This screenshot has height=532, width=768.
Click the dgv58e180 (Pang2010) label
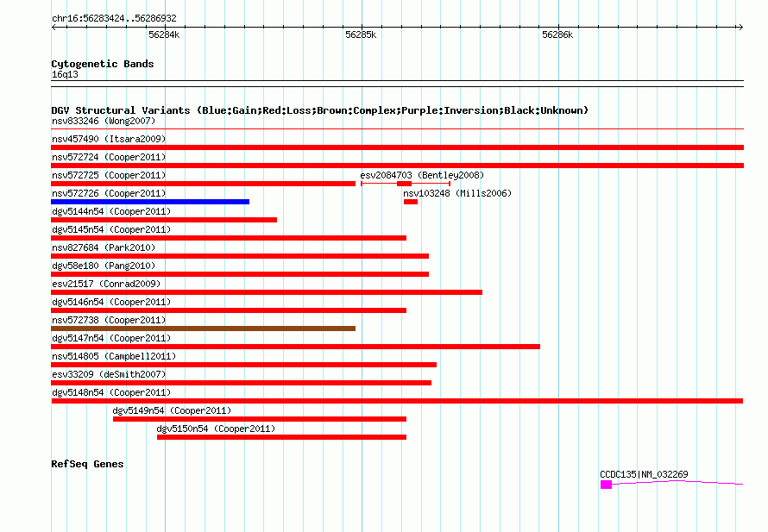click(104, 266)
